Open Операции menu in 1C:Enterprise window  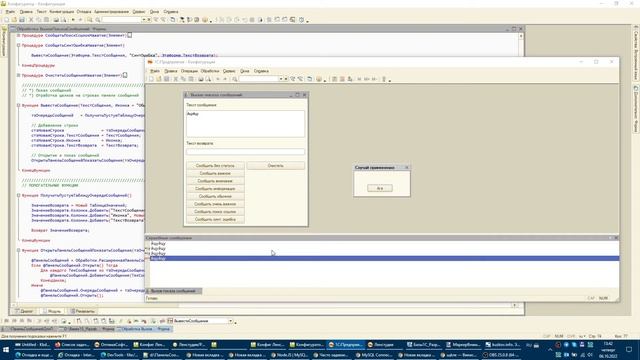click(x=189, y=71)
